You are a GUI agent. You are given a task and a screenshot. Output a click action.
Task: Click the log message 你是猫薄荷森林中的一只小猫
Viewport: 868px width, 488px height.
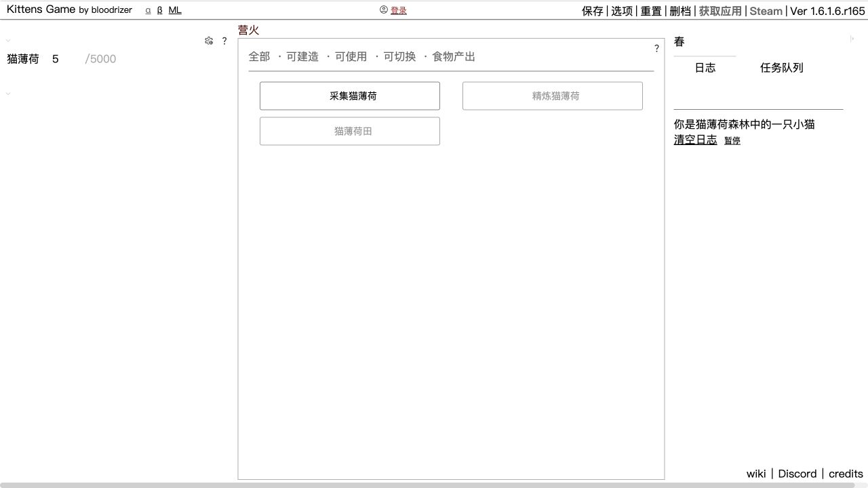pos(744,124)
